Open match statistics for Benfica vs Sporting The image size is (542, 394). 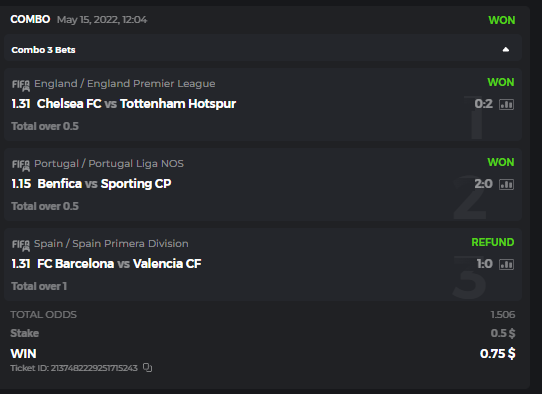click(506, 185)
